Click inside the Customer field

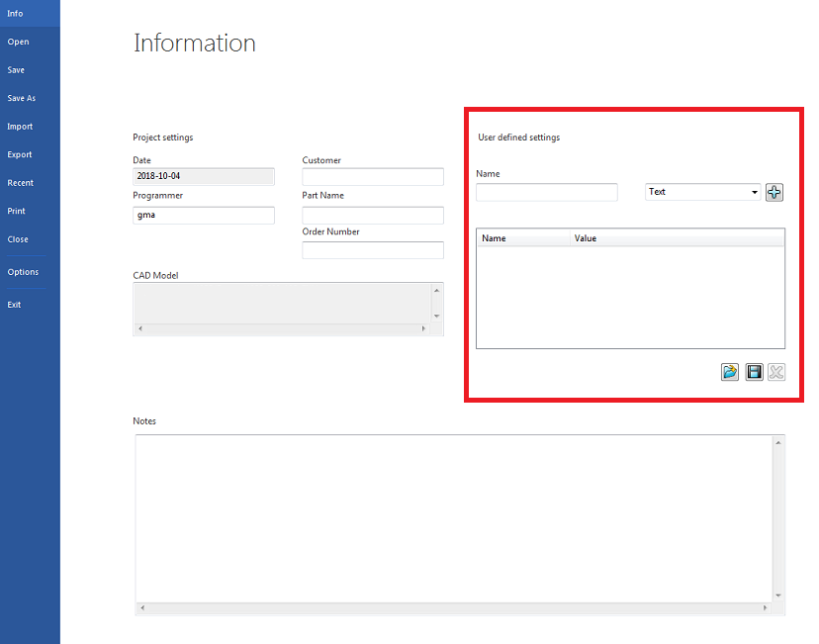pos(372,177)
